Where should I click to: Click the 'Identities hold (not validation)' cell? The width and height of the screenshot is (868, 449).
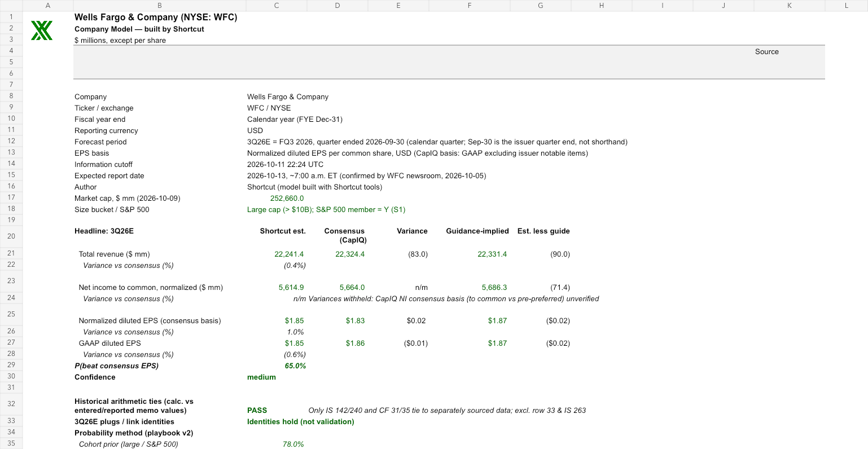[x=301, y=421]
